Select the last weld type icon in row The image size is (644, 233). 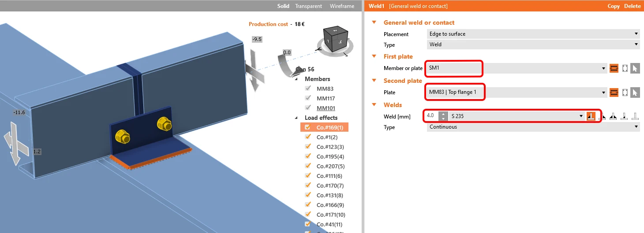coord(635,116)
